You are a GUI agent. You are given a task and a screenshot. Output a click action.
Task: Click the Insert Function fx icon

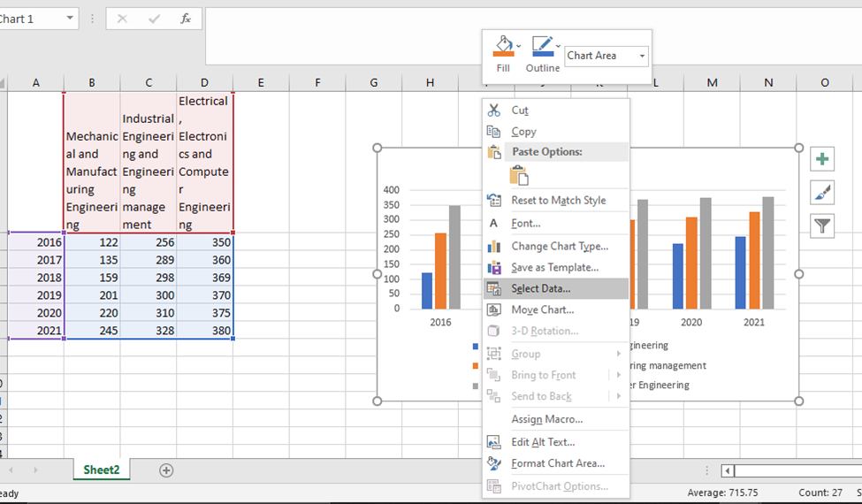[x=186, y=19]
